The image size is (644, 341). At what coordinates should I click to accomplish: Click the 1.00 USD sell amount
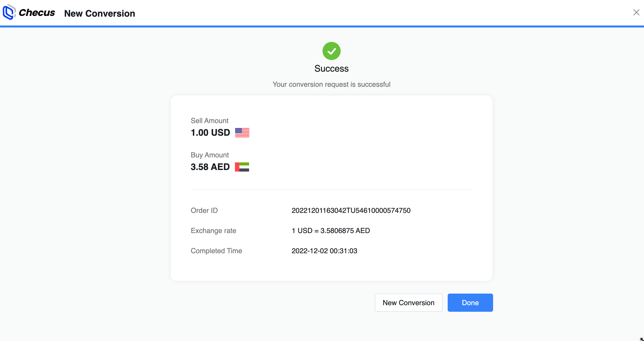(x=210, y=133)
